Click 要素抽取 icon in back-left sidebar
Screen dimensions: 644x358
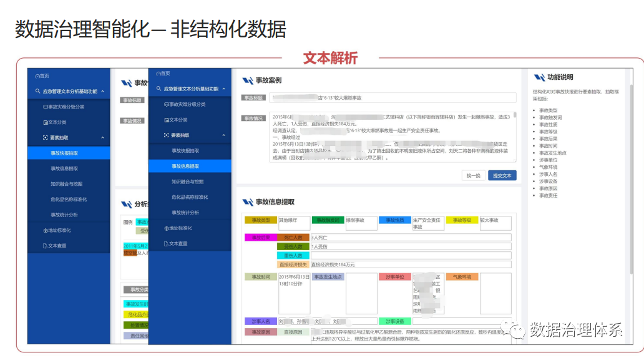(46, 138)
